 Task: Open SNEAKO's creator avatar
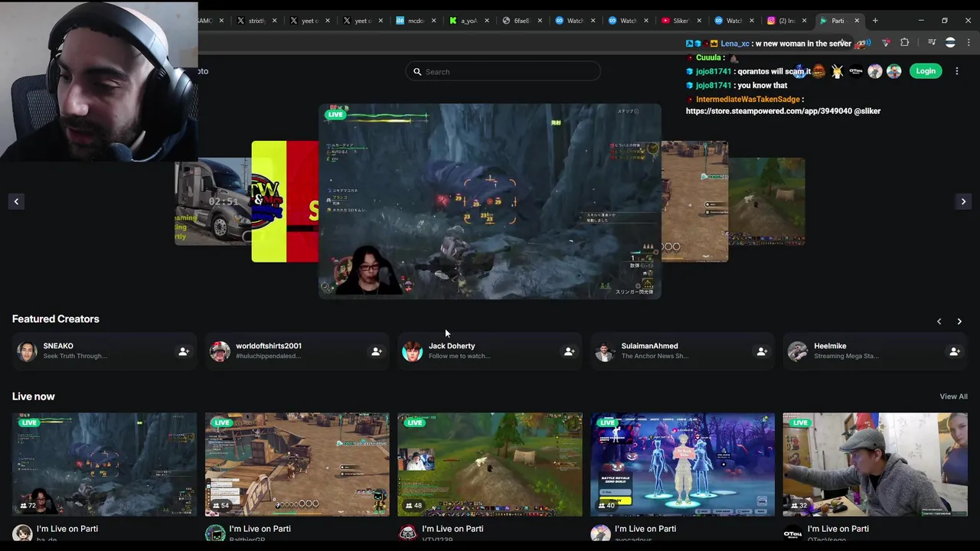[x=27, y=351]
